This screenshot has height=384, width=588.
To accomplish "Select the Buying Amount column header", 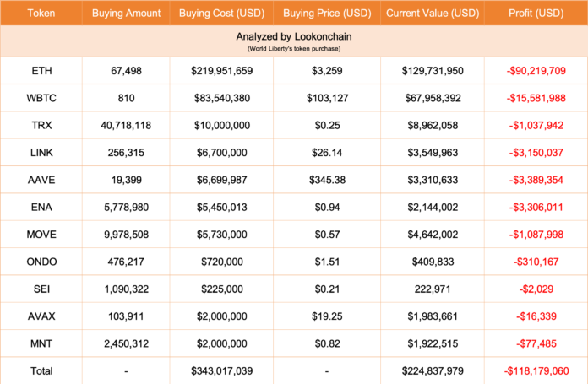I will tap(126, 14).
